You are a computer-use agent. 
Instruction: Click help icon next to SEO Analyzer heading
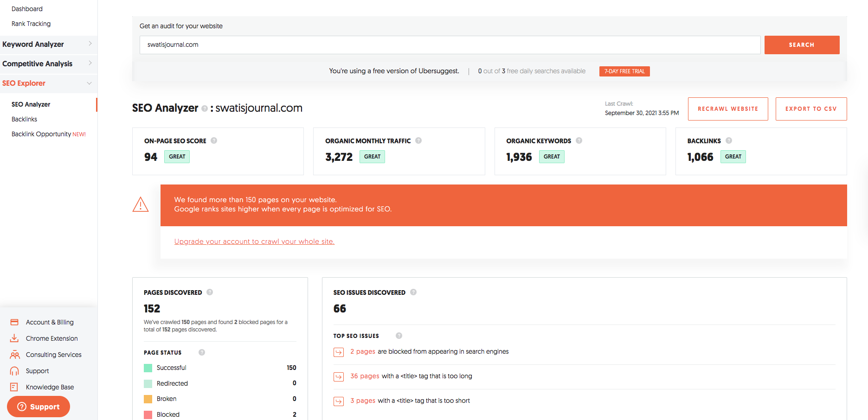(205, 108)
